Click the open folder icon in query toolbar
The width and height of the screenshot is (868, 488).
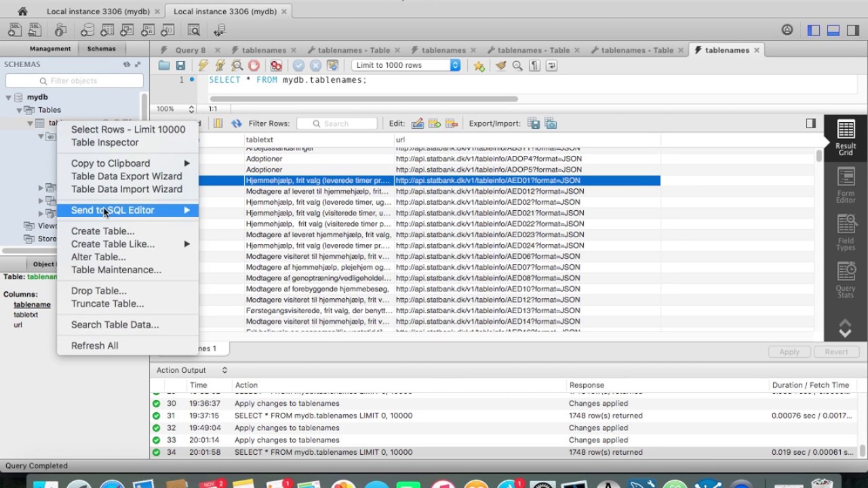click(164, 66)
